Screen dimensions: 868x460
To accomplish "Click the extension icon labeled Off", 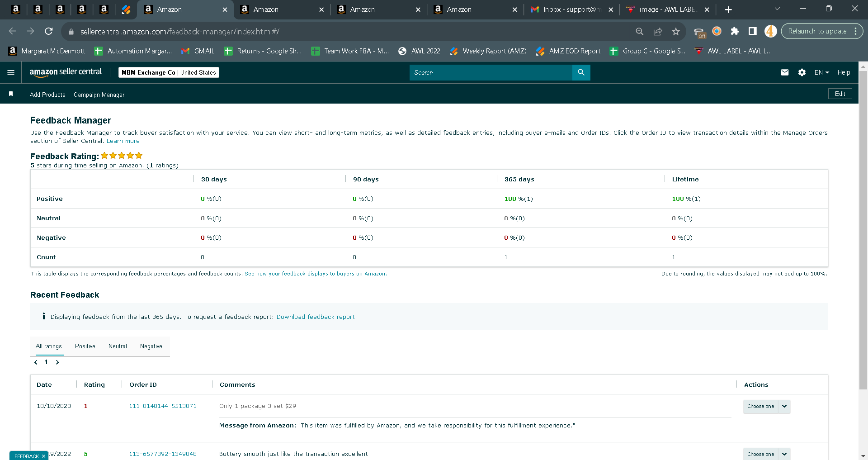I will (x=699, y=33).
